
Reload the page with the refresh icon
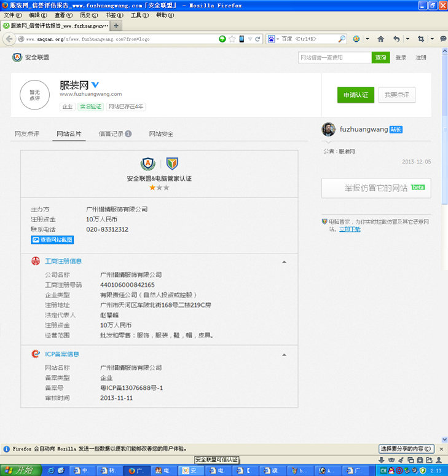point(257,39)
